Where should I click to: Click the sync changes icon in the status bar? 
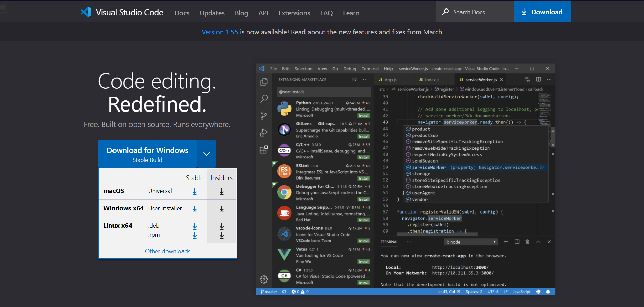pos(284,292)
